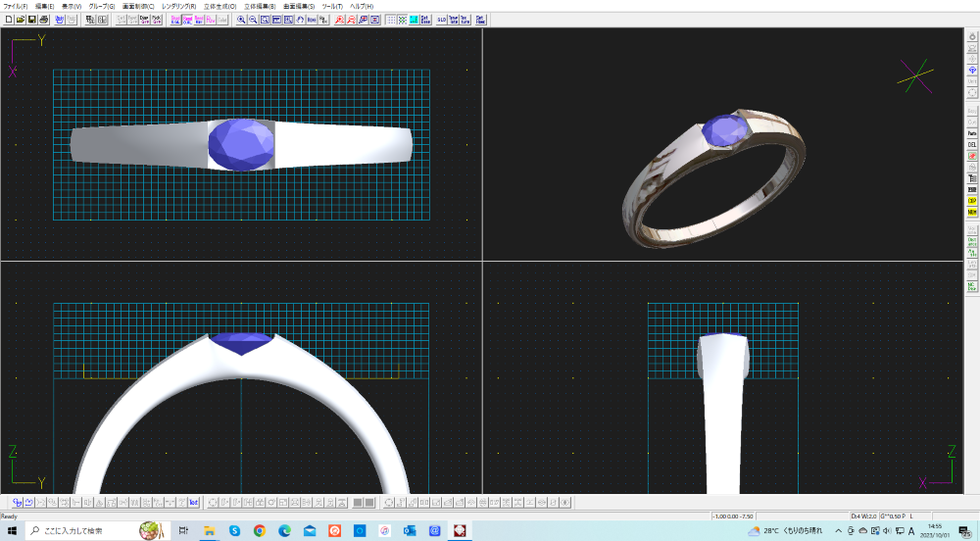
Task: Open the レンダリング(R) menu
Action: (178, 6)
